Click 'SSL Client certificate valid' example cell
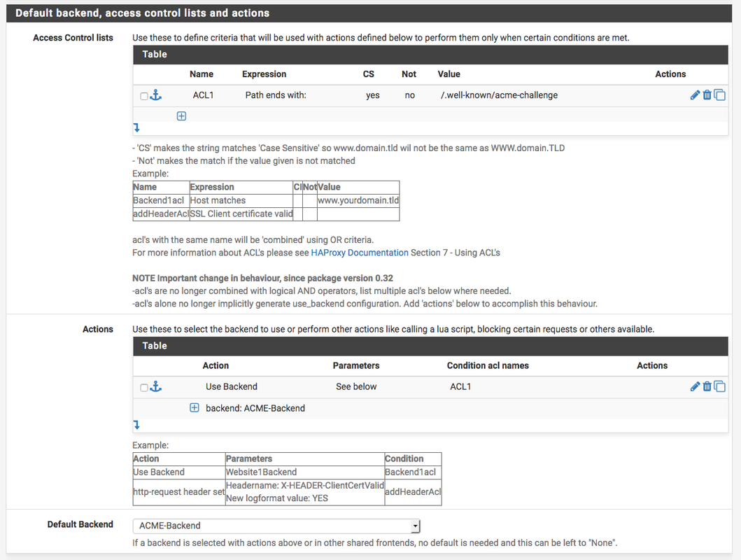 point(241,213)
